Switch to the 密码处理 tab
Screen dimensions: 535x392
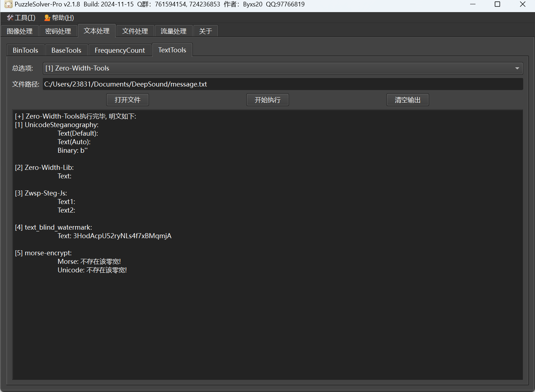(x=58, y=31)
